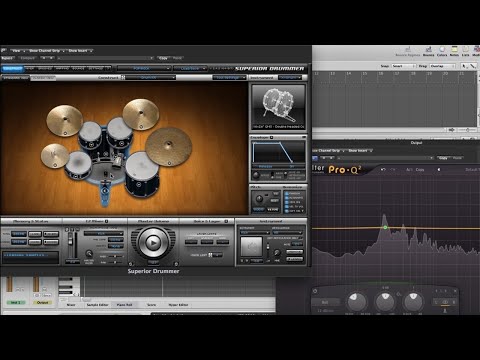Click the EZ Mixer round knob
480x360 pixels.
coord(89,254)
